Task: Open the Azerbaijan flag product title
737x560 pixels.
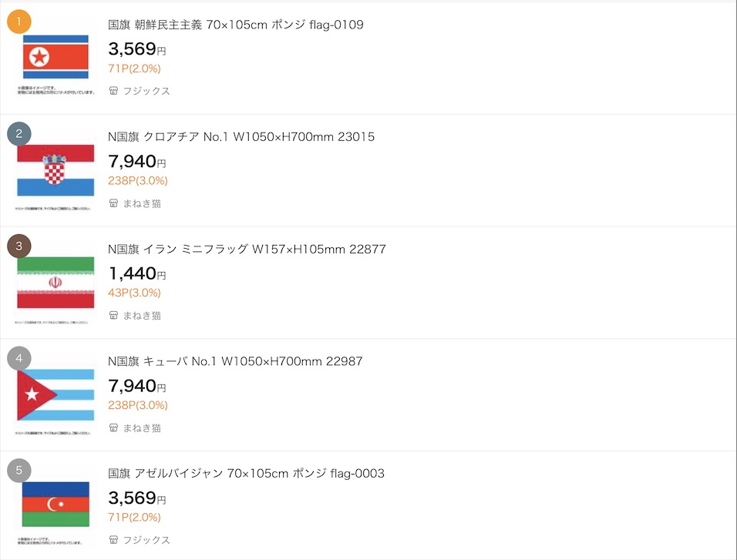Action: [246, 473]
